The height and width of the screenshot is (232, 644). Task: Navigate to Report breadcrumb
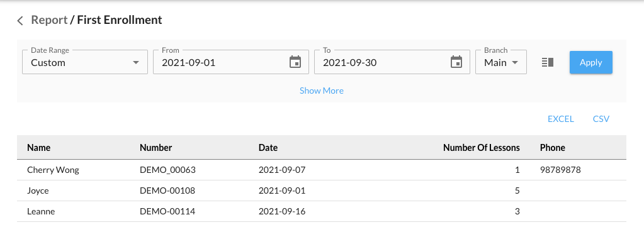[x=49, y=19]
